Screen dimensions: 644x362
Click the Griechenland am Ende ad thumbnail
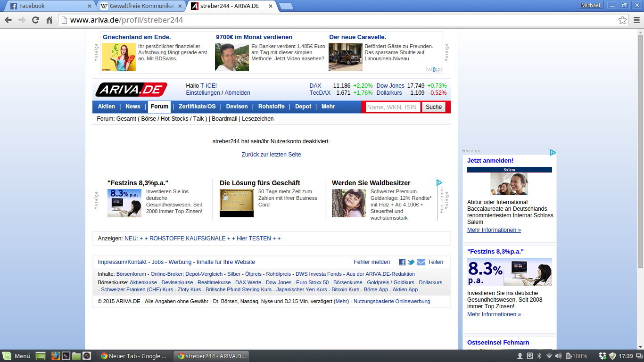point(119,57)
